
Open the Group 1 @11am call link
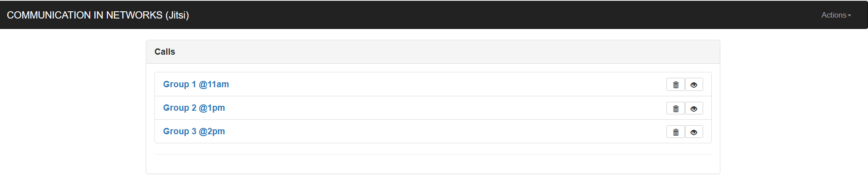click(x=196, y=84)
